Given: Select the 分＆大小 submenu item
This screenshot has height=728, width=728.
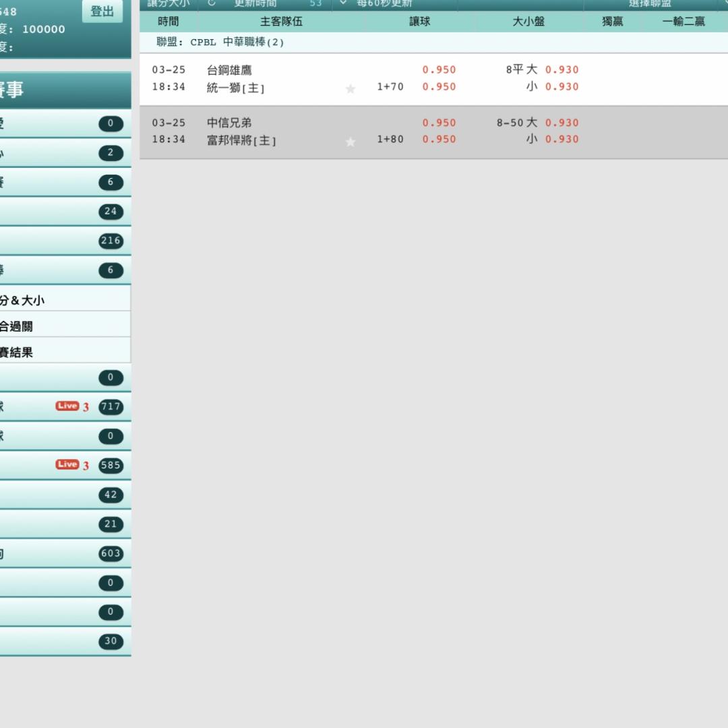Looking at the screenshot, I should click(x=65, y=300).
